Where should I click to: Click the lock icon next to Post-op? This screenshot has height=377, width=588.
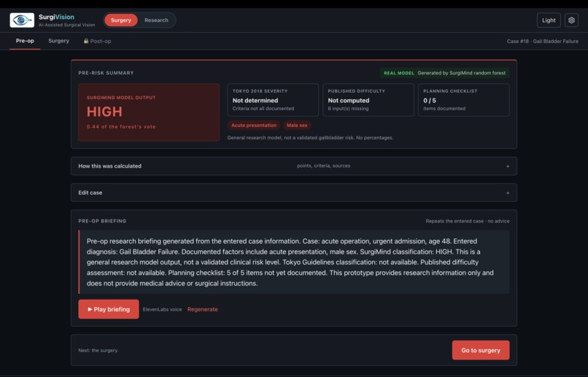point(86,41)
